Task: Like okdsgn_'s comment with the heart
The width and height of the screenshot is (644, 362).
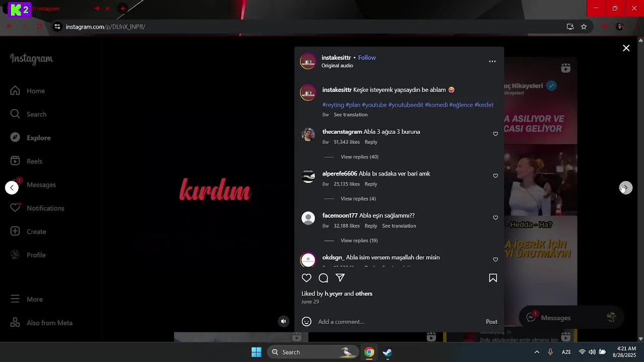Action: tap(496, 259)
